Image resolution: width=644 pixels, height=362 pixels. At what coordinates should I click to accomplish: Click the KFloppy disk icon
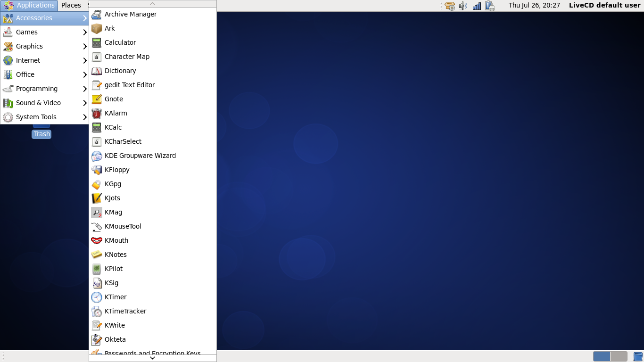click(97, 170)
